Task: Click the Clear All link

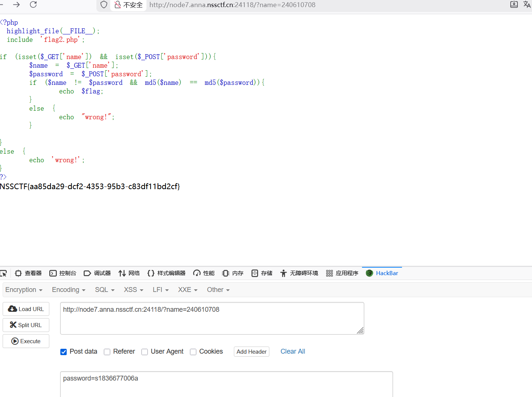Action: [x=293, y=351]
